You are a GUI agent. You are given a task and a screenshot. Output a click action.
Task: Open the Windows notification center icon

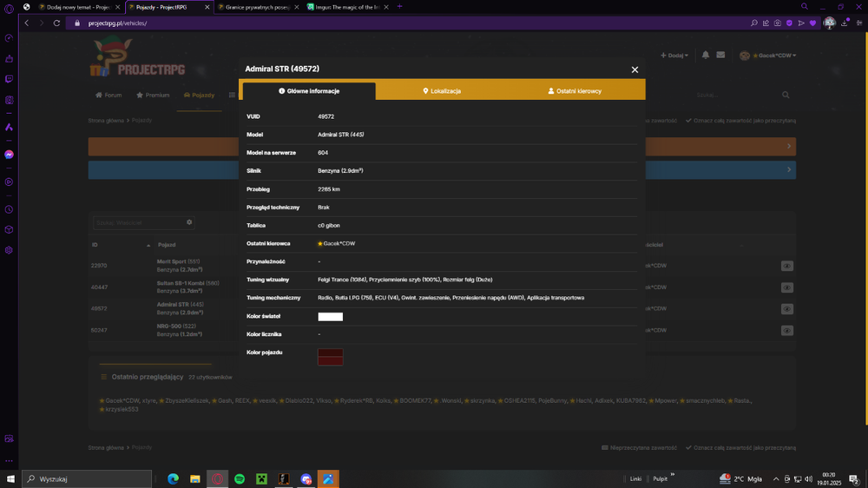pos(854,479)
